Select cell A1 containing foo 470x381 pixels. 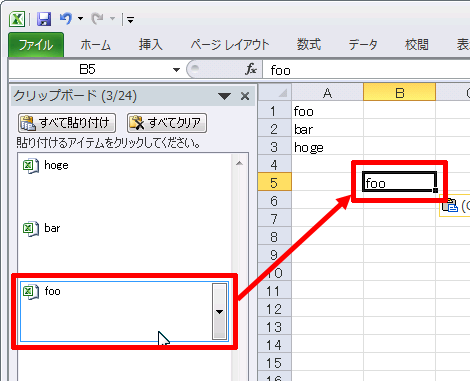tap(327, 111)
